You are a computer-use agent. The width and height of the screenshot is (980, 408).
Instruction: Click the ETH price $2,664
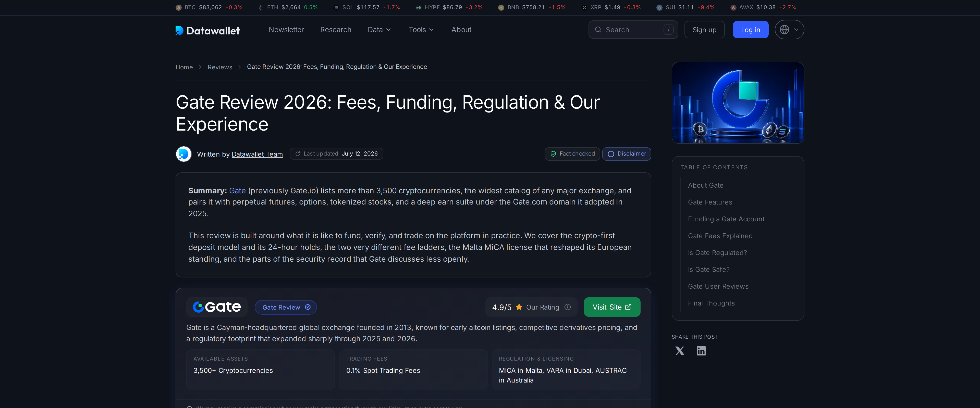pyautogui.click(x=291, y=8)
